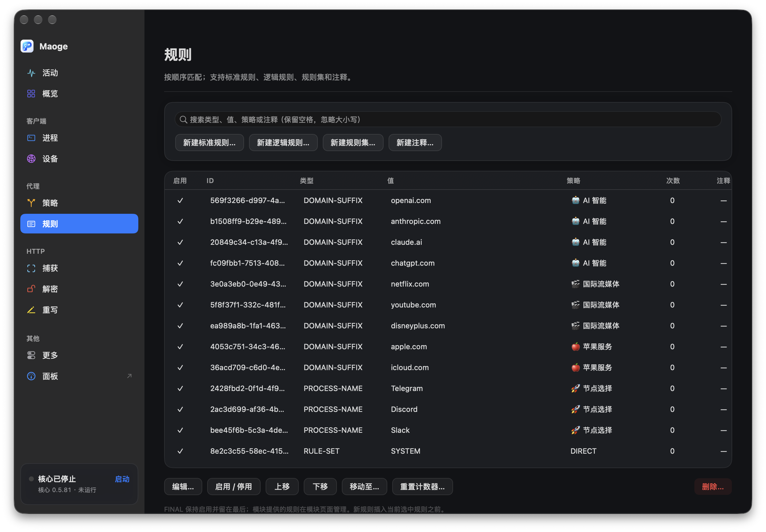The height and width of the screenshot is (532, 766).
Task: Click the apple icon in apple.com row
Action: pyautogui.click(x=575, y=346)
